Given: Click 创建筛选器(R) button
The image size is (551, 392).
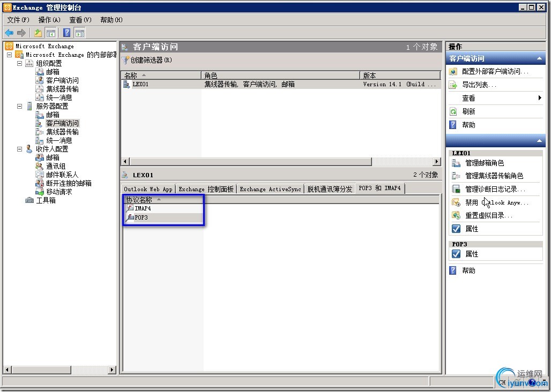Looking at the screenshot, I should tap(147, 61).
